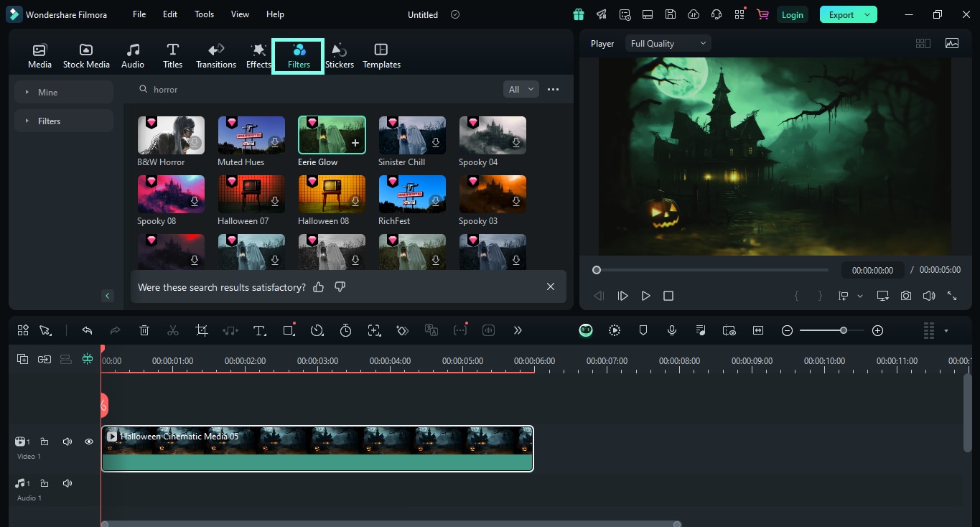Click the Stop button in player
Screen dimensions: 980x527
[668, 296]
